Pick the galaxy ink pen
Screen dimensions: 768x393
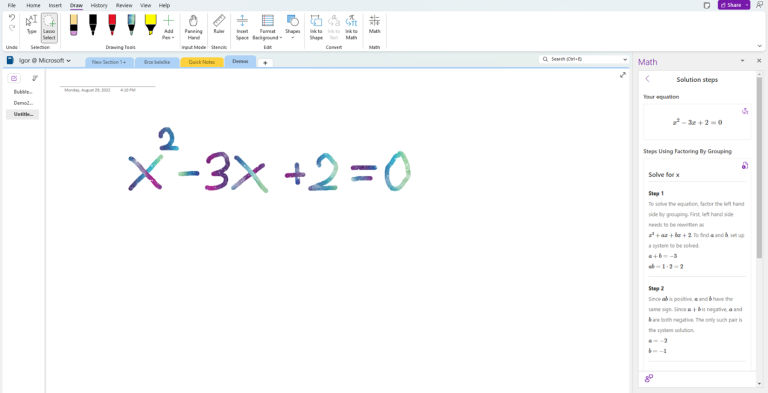tap(131, 25)
